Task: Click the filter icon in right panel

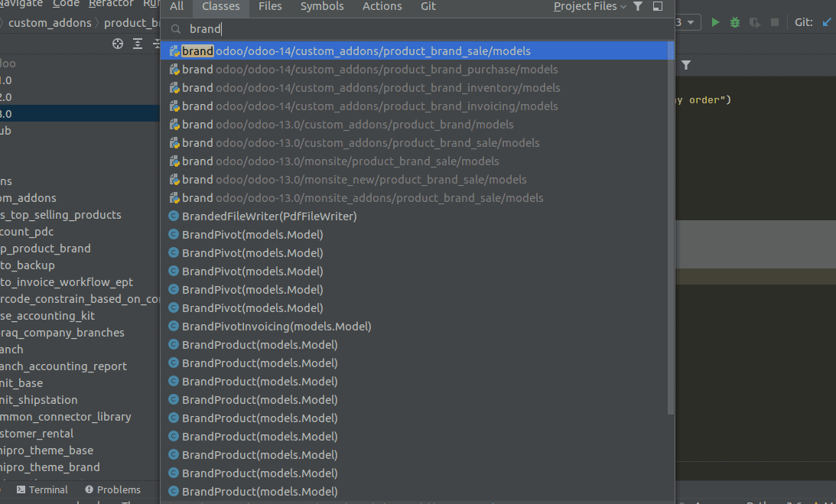Action: coord(686,65)
